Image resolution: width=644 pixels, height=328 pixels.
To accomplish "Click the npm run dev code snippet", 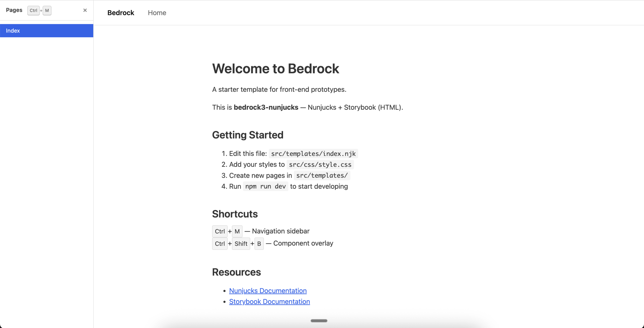I will (265, 186).
